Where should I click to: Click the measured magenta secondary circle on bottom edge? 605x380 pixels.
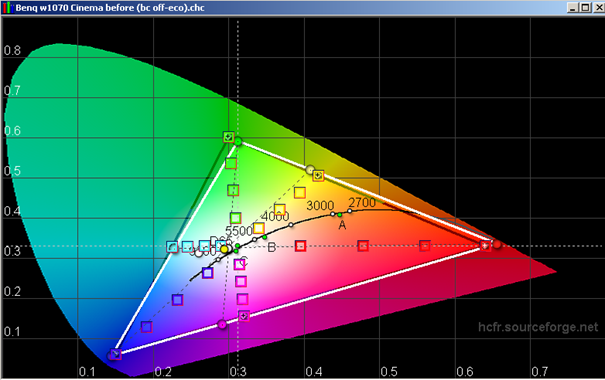click(x=222, y=324)
